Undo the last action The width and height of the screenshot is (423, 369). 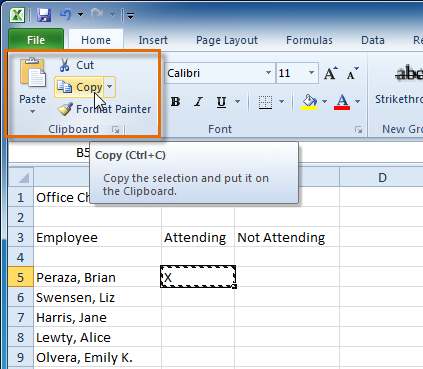click(66, 15)
